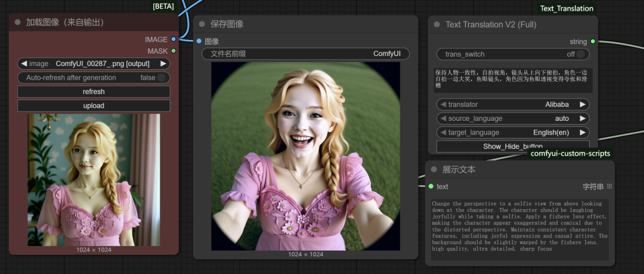644x274 pixels.
Task: Collapse the 加载图像 node via its gray dot
Action: [x=18, y=23]
